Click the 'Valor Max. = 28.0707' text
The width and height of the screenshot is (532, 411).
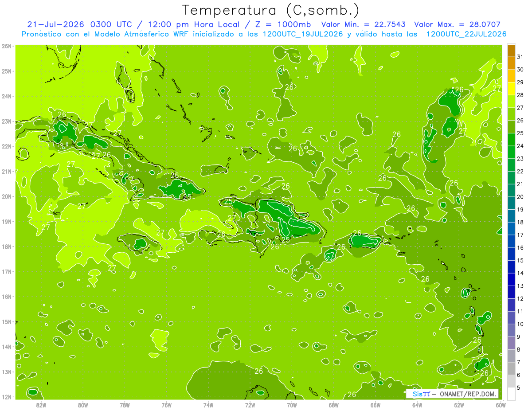click(x=457, y=24)
